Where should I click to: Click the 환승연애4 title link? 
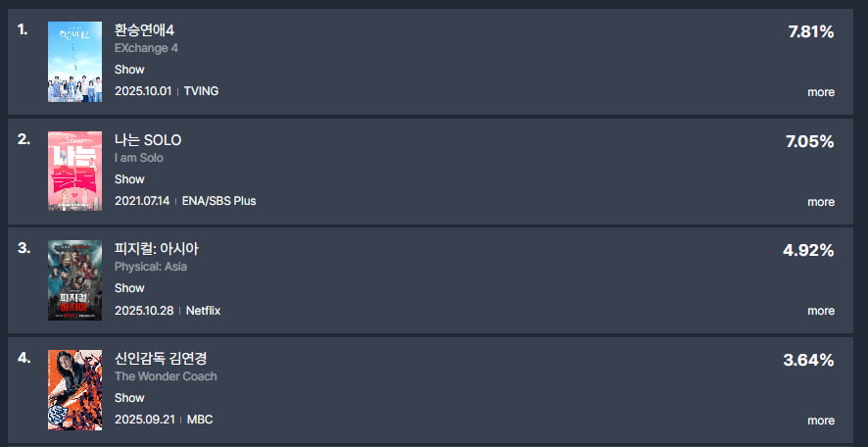pos(144,31)
